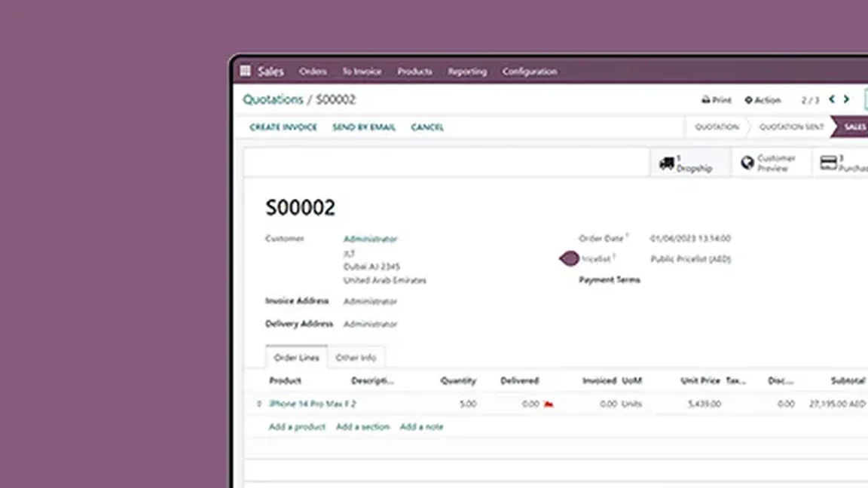
Task: Sort by Delivered column header
Action: tap(519, 380)
